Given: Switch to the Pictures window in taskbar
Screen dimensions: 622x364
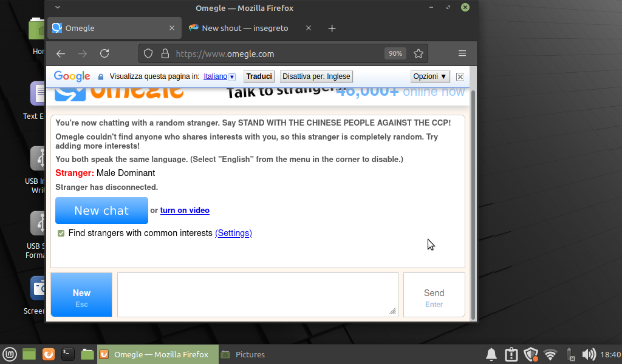Looking at the screenshot, I should click(x=243, y=354).
